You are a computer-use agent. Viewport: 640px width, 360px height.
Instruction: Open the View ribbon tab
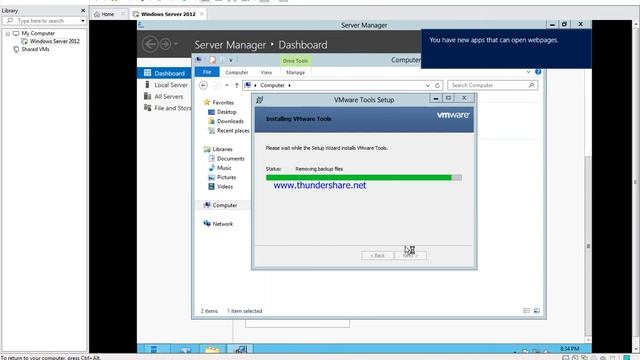[266, 72]
